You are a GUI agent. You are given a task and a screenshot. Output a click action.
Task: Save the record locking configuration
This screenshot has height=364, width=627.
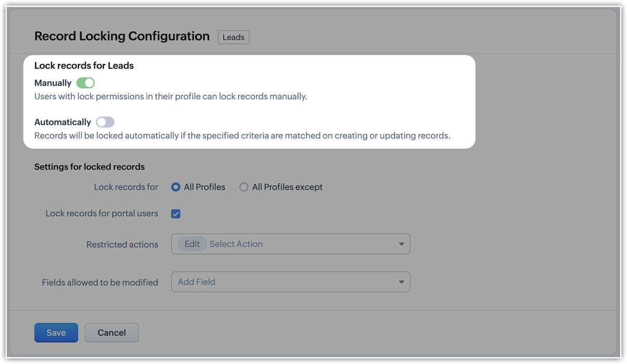tap(56, 332)
